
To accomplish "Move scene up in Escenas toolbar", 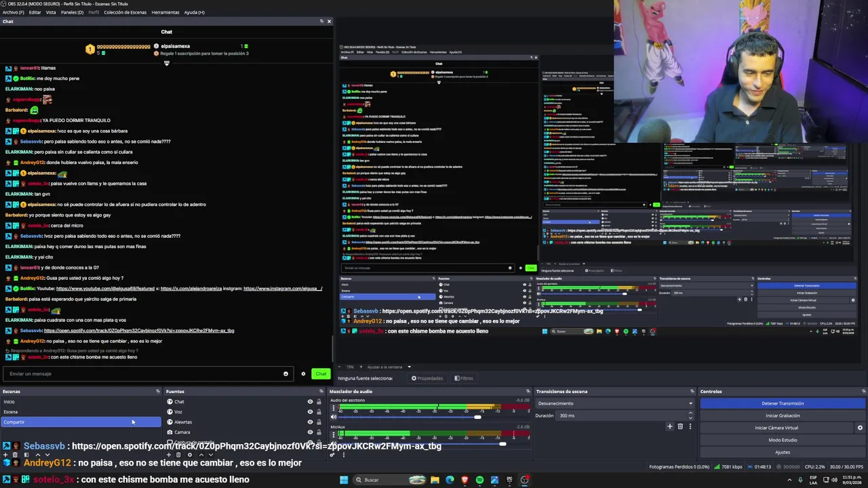I will (x=38, y=454).
